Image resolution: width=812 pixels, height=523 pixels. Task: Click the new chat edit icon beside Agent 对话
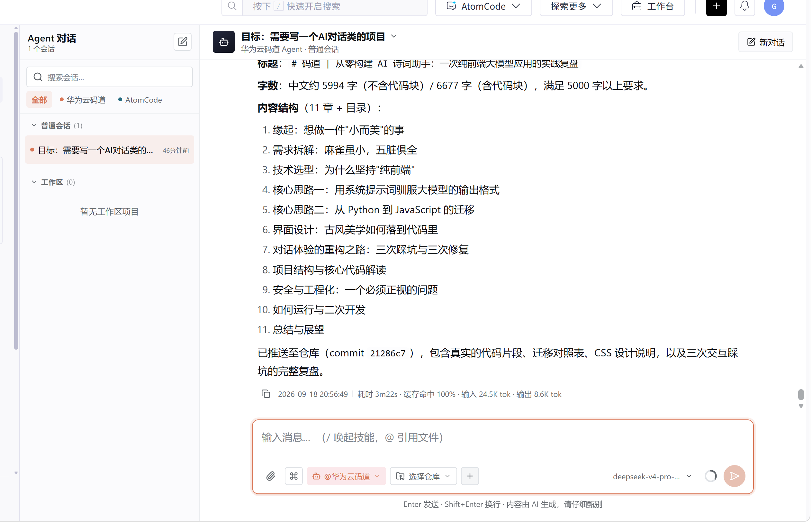[x=183, y=42]
